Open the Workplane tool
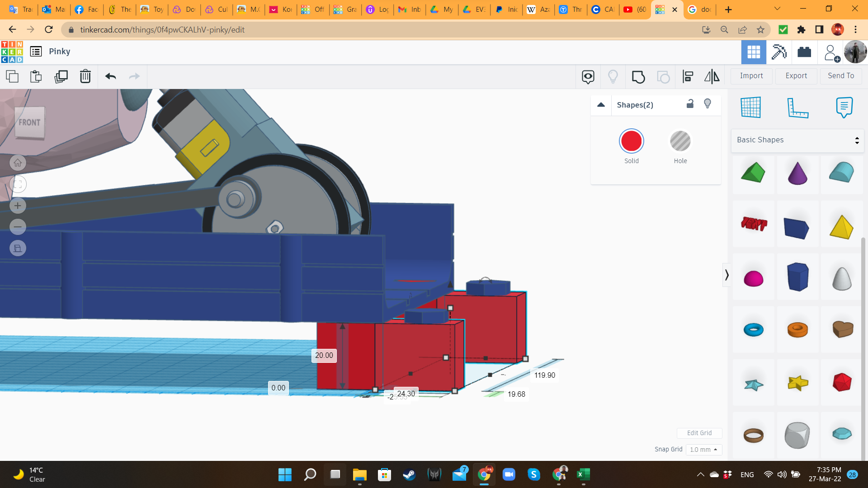868x488 pixels. click(x=750, y=108)
